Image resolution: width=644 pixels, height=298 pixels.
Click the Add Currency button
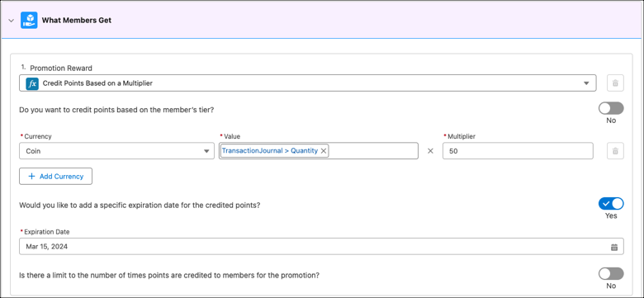pyautogui.click(x=55, y=176)
